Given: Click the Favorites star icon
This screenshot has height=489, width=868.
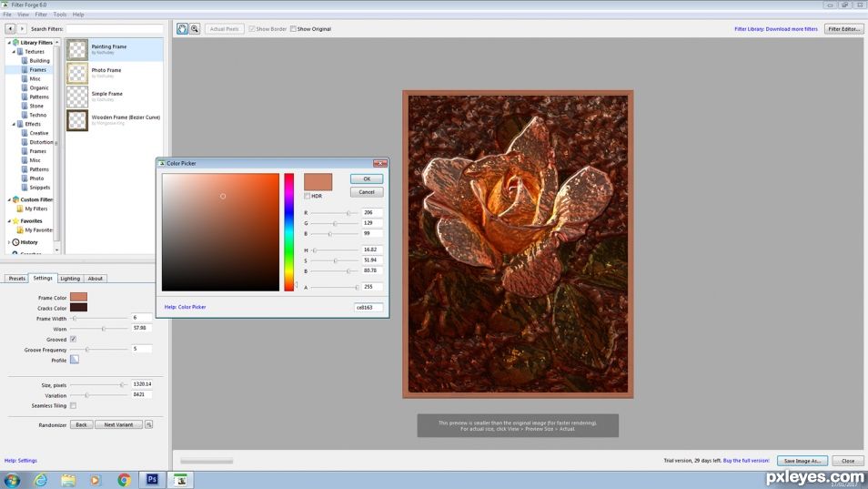Looking at the screenshot, I should 15,220.
